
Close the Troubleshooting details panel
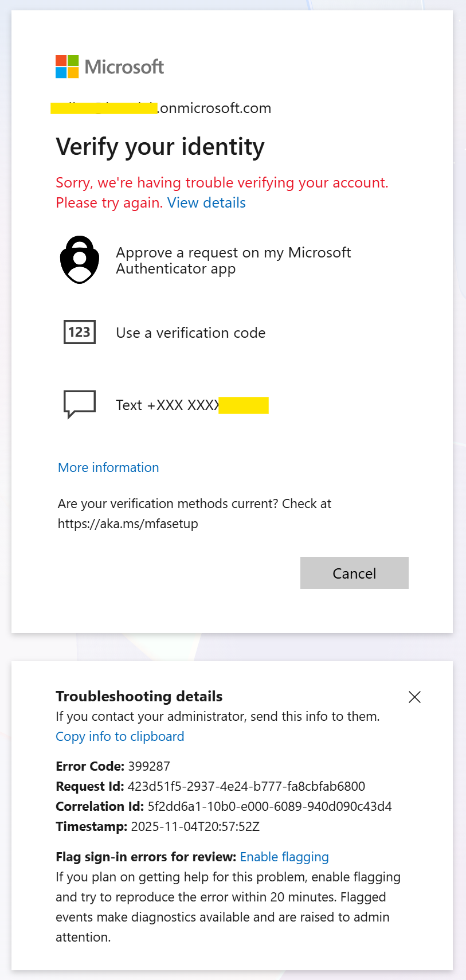tap(414, 697)
